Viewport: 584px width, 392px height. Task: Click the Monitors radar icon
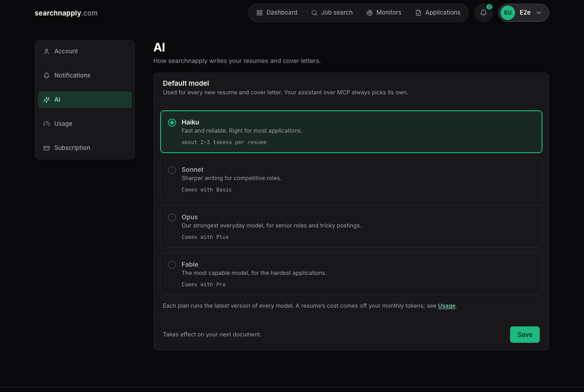[370, 13]
